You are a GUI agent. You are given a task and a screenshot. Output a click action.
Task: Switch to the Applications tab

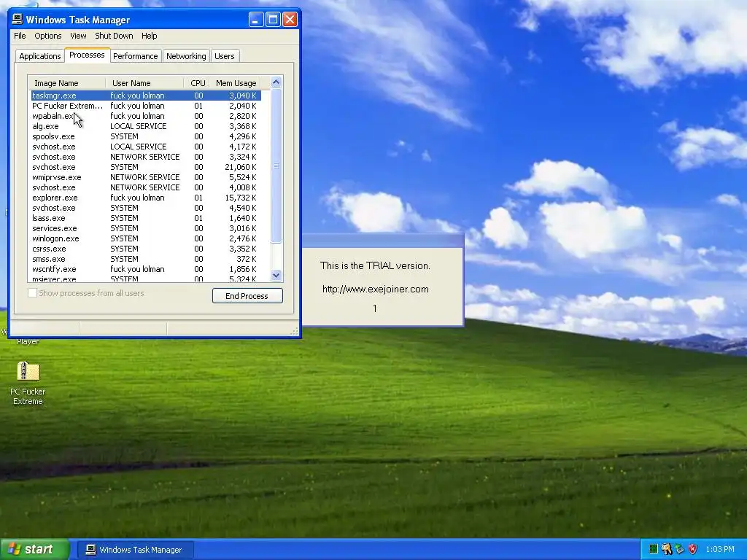tap(40, 55)
